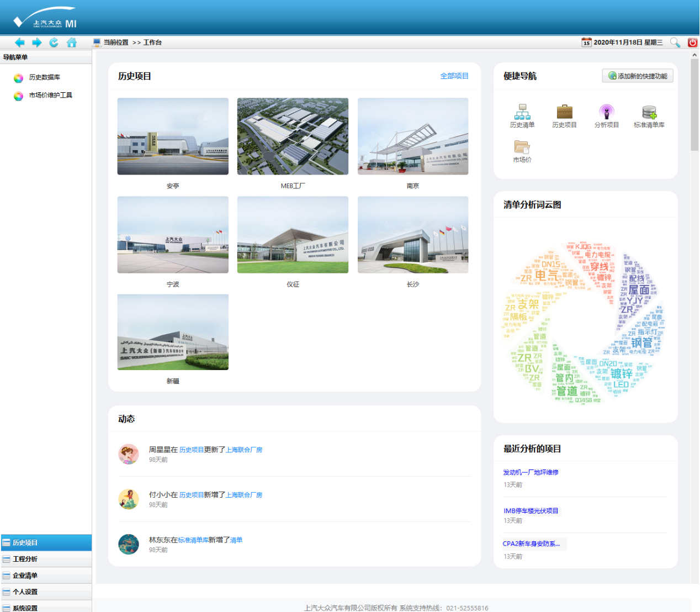Open the 全部项目 link

coord(454,76)
